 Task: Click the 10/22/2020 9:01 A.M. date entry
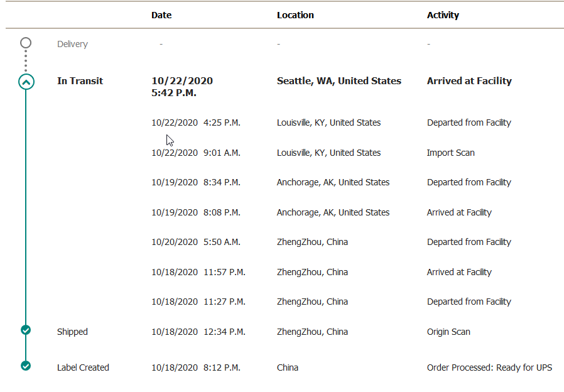pos(196,153)
